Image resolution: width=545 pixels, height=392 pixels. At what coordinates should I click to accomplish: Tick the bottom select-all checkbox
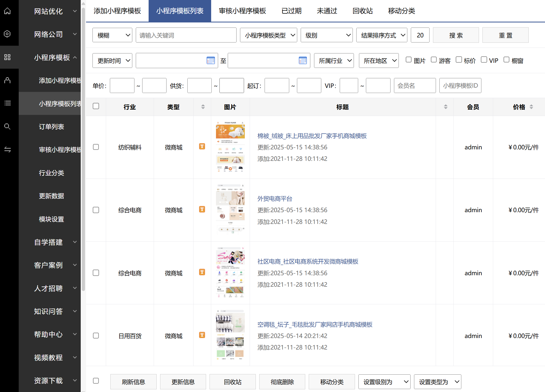click(x=96, y=381)
